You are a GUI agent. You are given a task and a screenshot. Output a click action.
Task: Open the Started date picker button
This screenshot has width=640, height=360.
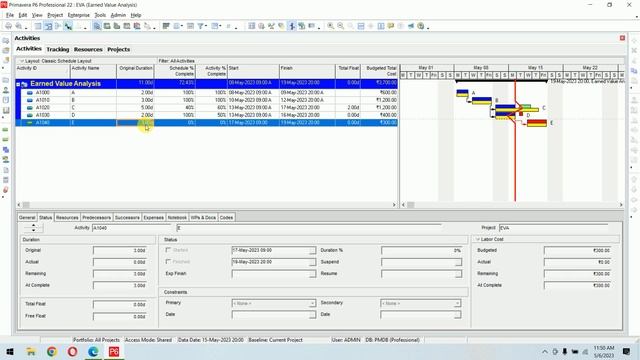click(x=312, y=250)
